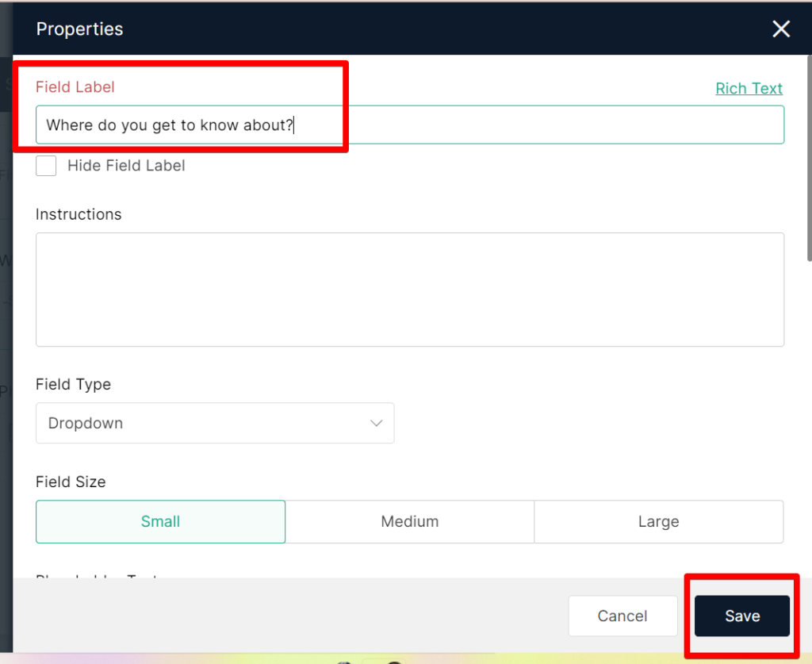This screenshot has height=664, width=812.
Task: Click the Hide Field Label text label
Action: click(126, 166)
